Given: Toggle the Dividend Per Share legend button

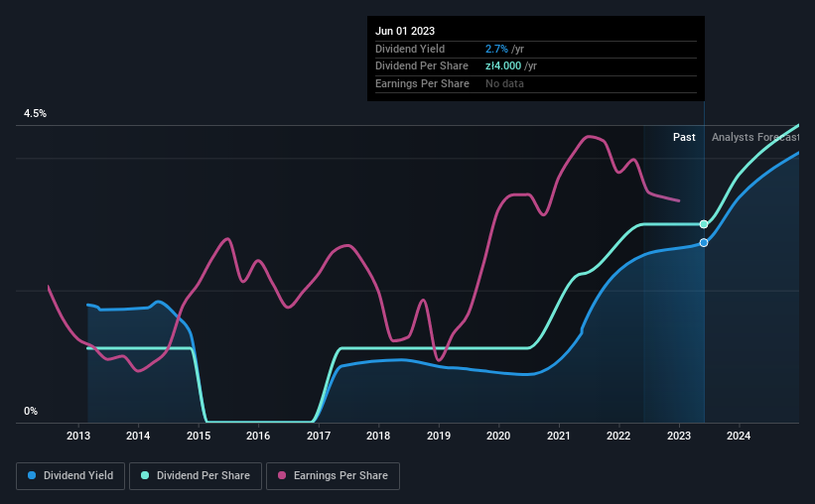Looking at the screenshot, I should tap(196, 476).
